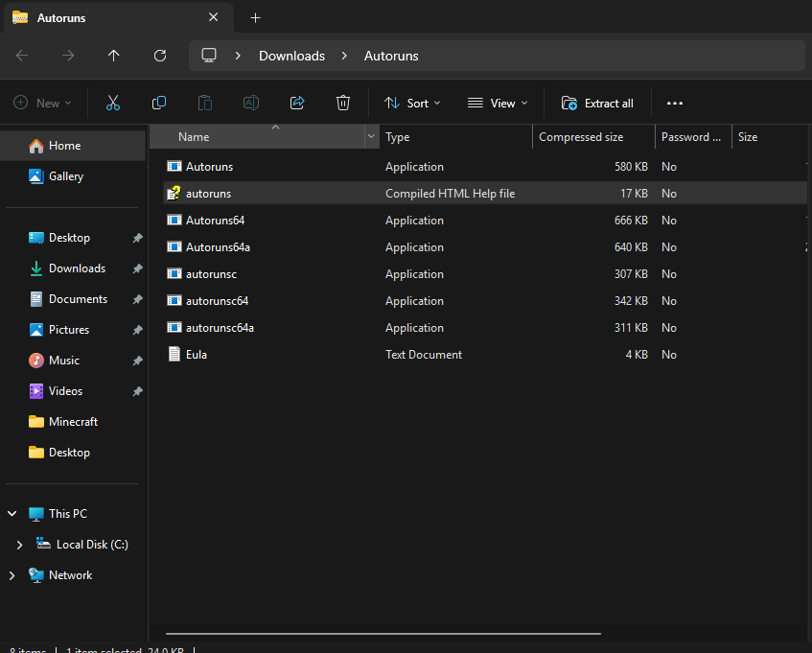The image size is (812, 653).
Task: Go up one folder level
Action: click(114, 56)
